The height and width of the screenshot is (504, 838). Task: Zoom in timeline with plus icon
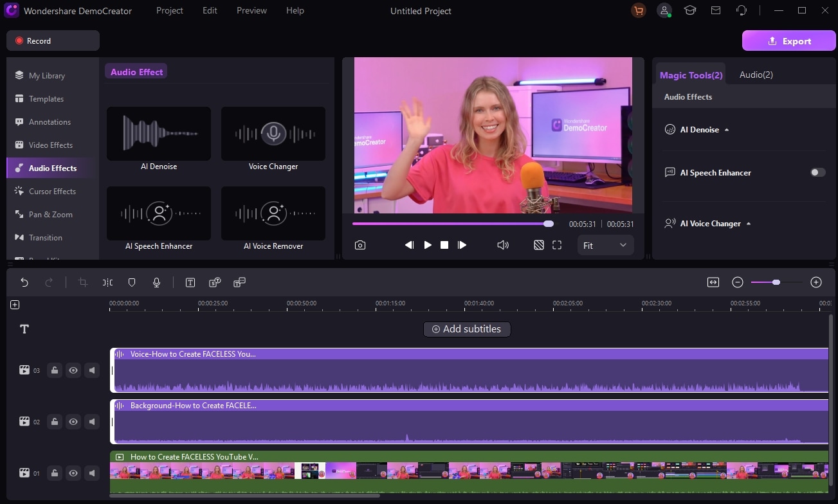coord(816,282)
